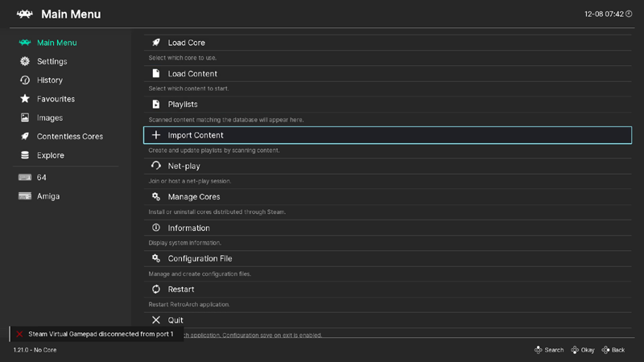The image size is (644, 362).
Task: Click the Restart arrows icon
Action: coord(156,290)
